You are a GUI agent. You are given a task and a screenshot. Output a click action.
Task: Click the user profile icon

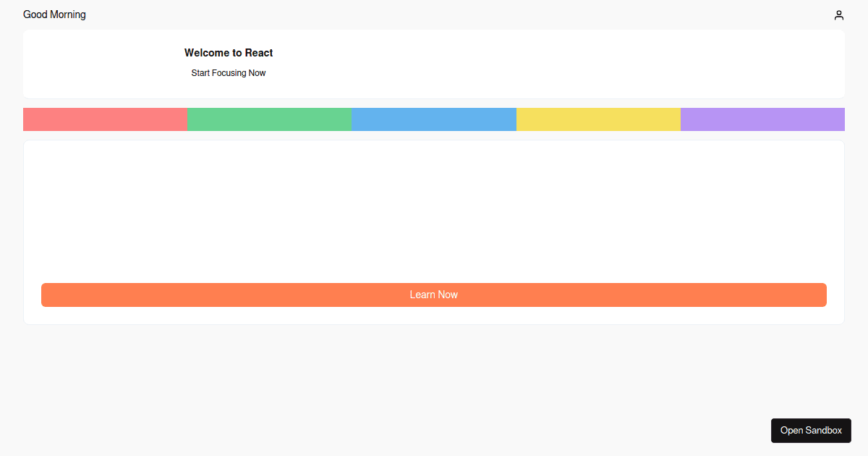838,15
